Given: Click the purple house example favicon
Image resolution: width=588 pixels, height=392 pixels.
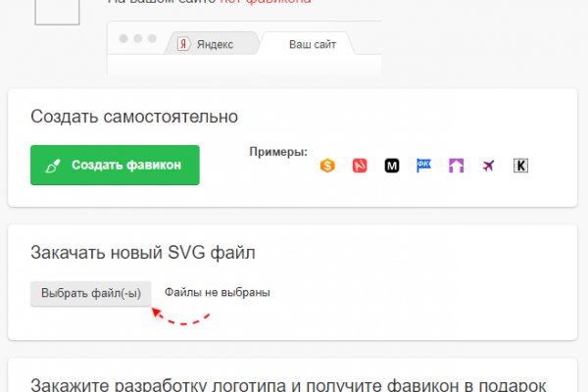Looking at the screenshot, I should [457, 166].
